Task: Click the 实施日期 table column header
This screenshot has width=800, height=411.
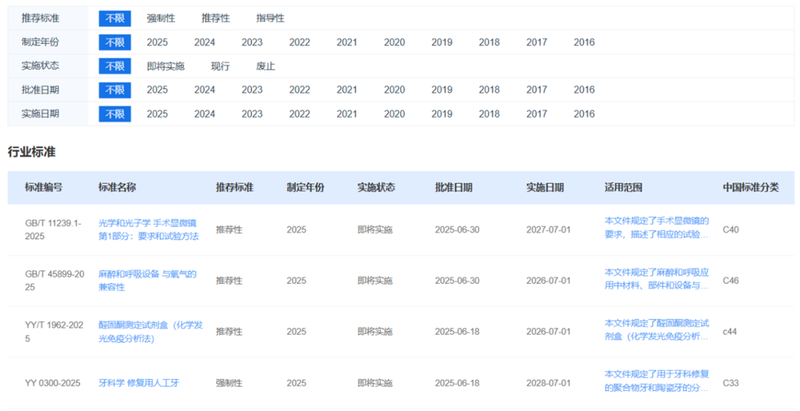Action: (x=545, y=187)
